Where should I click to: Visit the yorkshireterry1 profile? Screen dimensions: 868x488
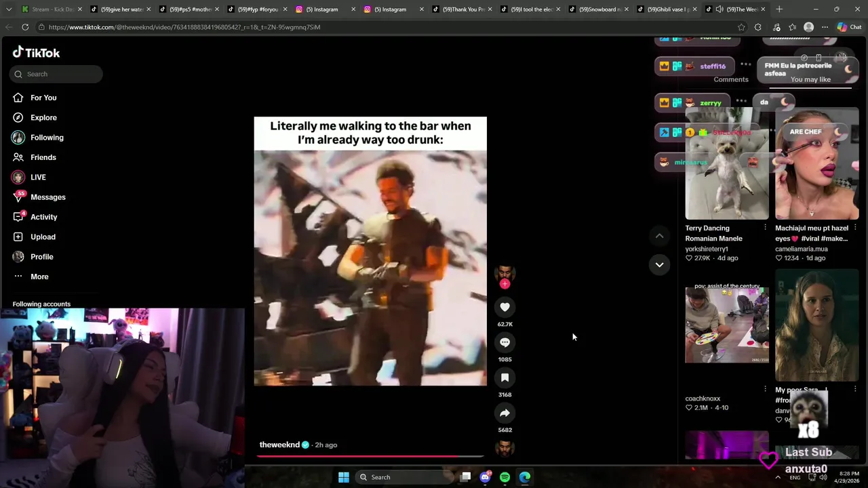coord(707,249)
